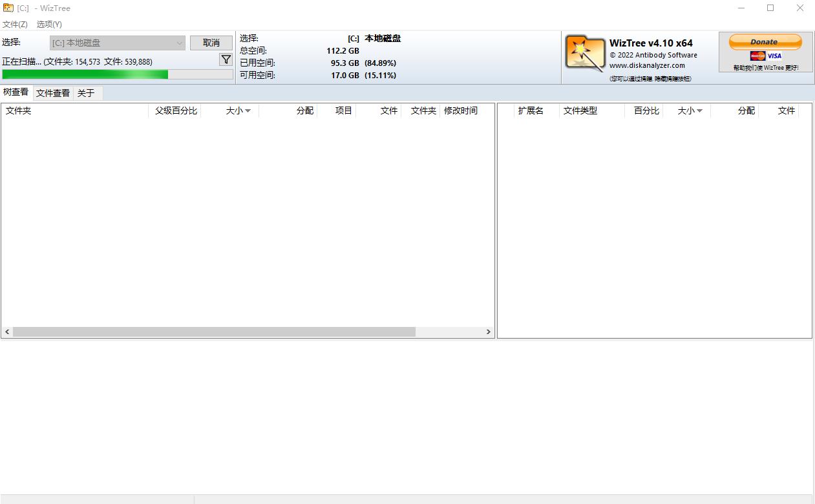Switch to the 树查看 tab
Screen dimensions: 815x504
pos(16,92)
